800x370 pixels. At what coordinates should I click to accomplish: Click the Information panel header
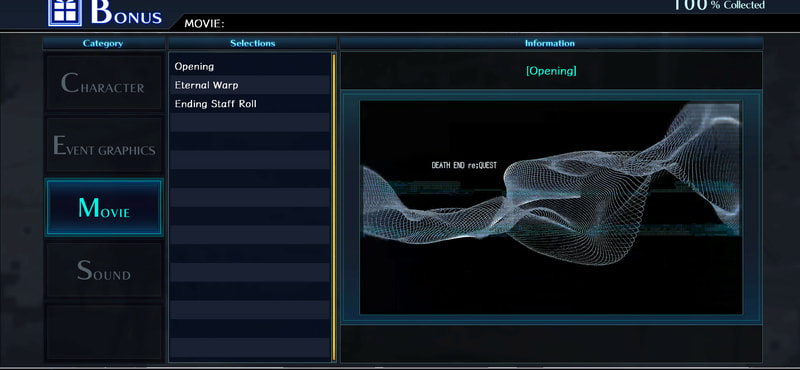[x=551, y=43]
